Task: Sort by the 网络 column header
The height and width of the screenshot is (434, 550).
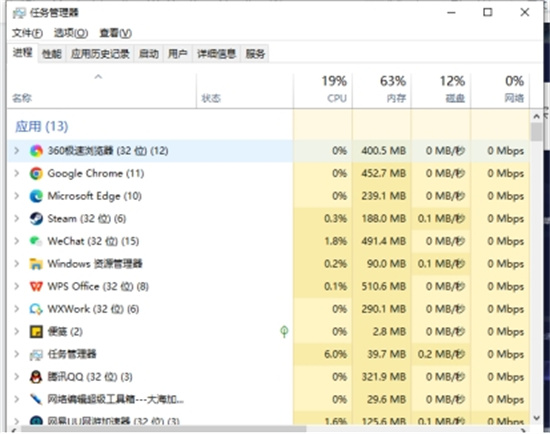Action: coord(500,90)
